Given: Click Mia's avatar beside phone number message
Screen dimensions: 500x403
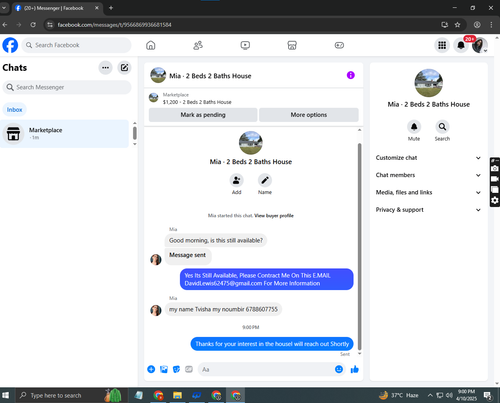Looking at the screenshot, I should 156,310.
